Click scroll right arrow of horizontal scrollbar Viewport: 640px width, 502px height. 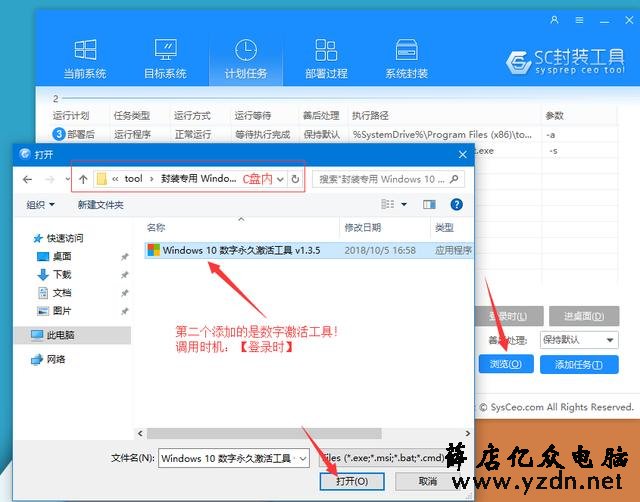468,433
